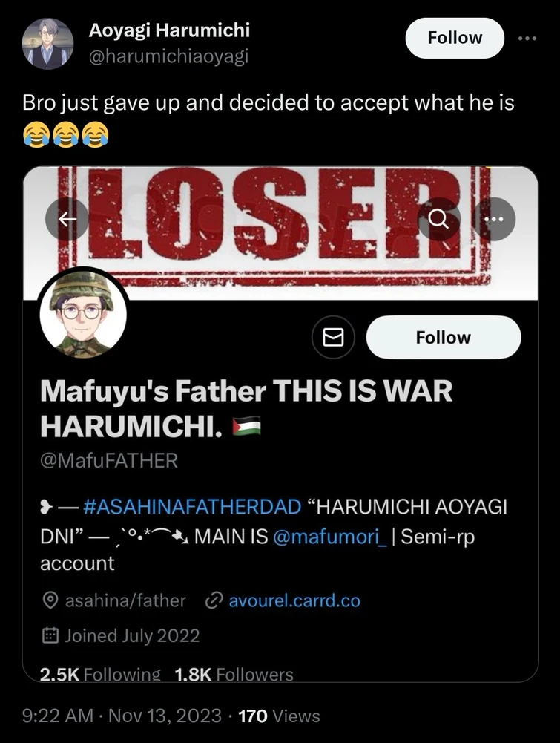Open the magnifier search icon on the banner

pyautogui.click(x=438, y=219)
